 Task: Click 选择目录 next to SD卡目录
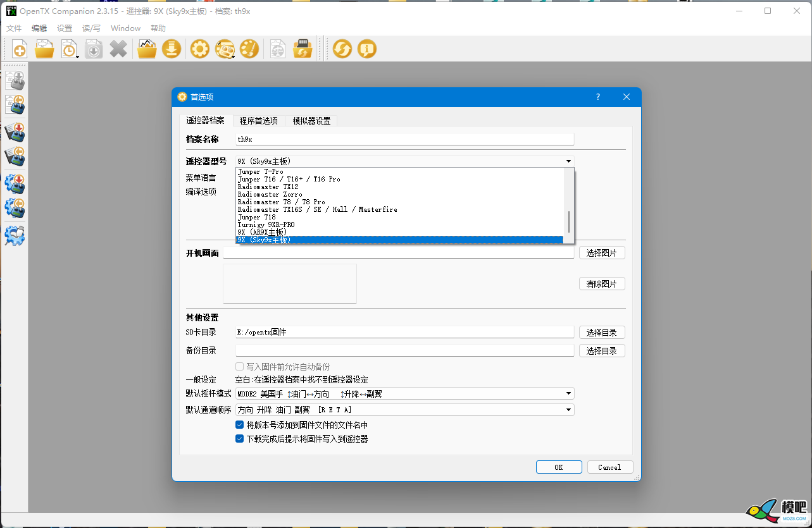(x=602, y=332)
